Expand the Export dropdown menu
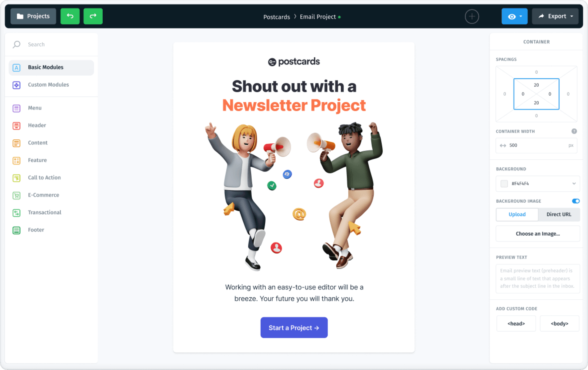588x370 pixels. (x=555, y=16)
